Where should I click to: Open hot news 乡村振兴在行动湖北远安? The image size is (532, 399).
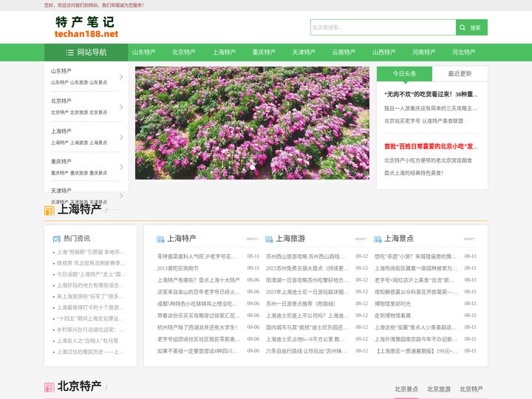click(x=90, y=330)
